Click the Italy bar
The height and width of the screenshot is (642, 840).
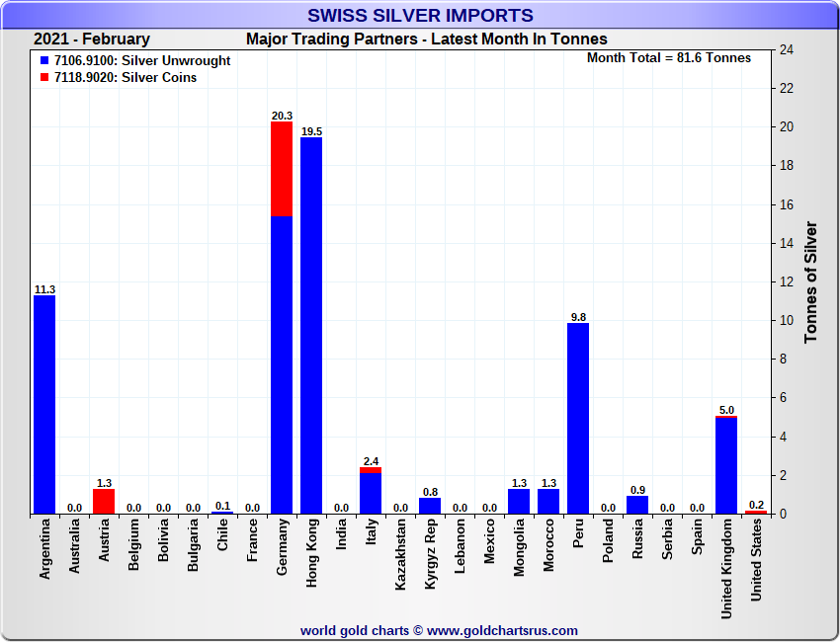click(x=371, y=493)
